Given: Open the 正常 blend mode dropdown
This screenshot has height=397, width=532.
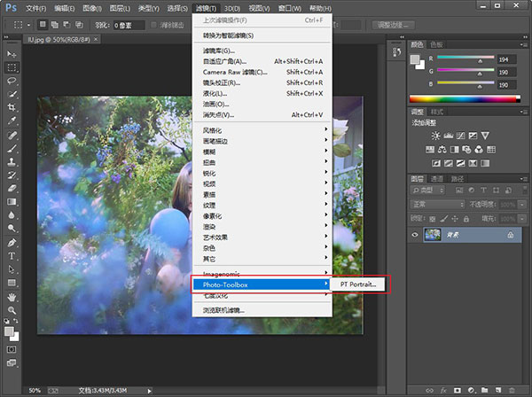Looking at the screenshot, I should (436, 204).
